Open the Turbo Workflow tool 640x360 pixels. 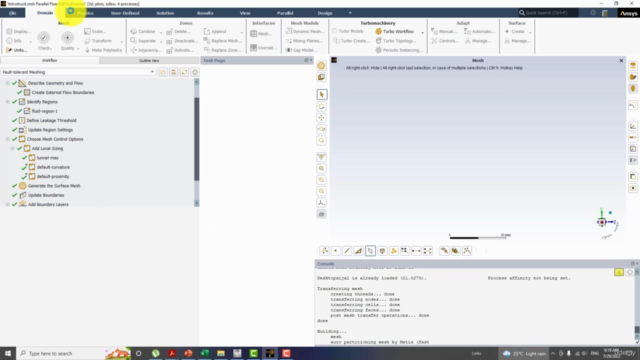click(395, 31)
